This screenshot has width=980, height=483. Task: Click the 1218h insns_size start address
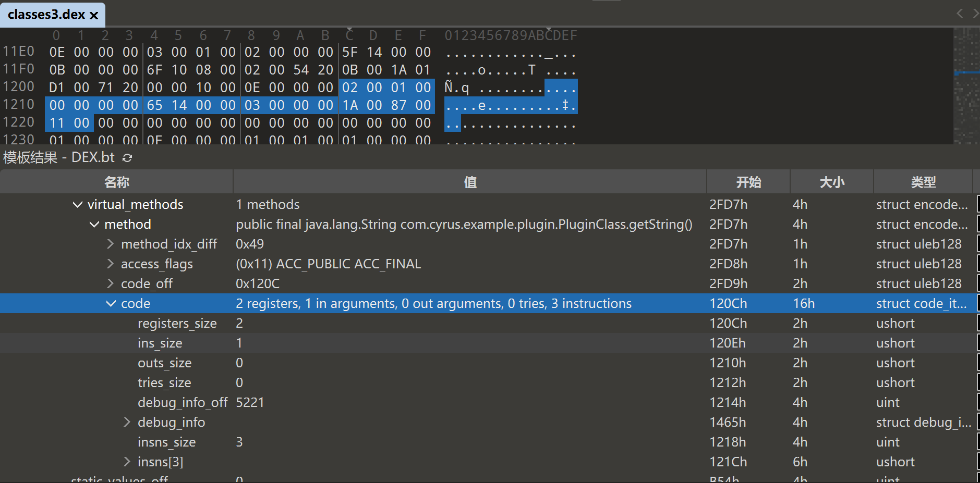tap(728, 442)
